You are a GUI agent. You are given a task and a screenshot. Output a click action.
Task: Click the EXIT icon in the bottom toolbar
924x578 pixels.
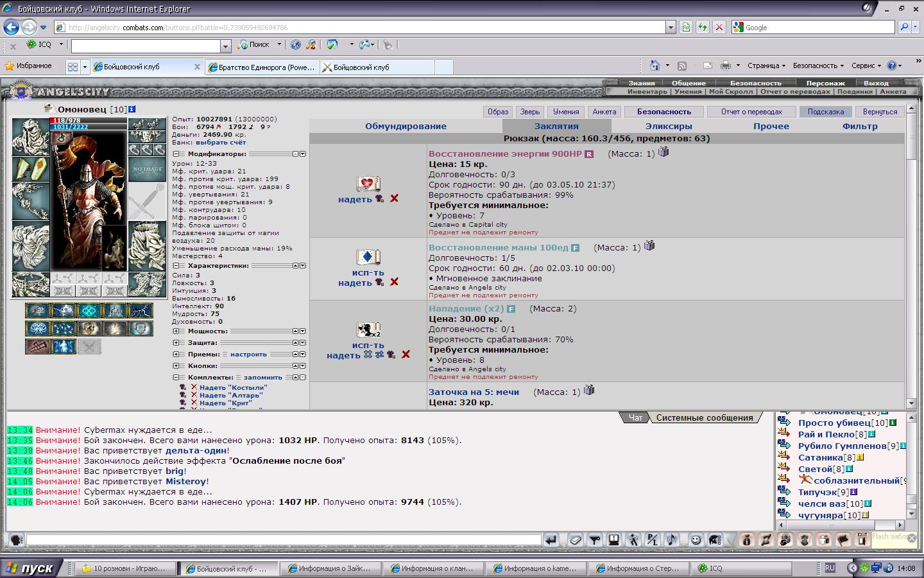click(862, 539)
